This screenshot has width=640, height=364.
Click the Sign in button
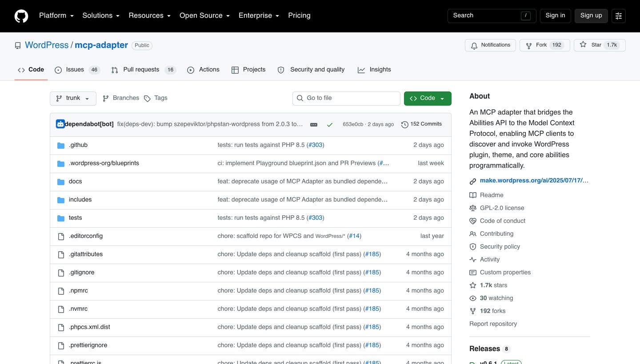click(555, 16)
